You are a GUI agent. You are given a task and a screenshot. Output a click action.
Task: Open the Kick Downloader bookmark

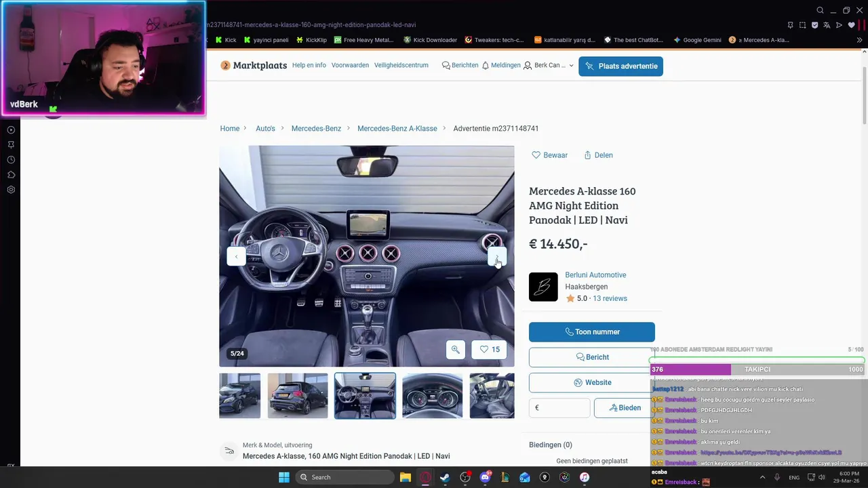tap(431, 40)
